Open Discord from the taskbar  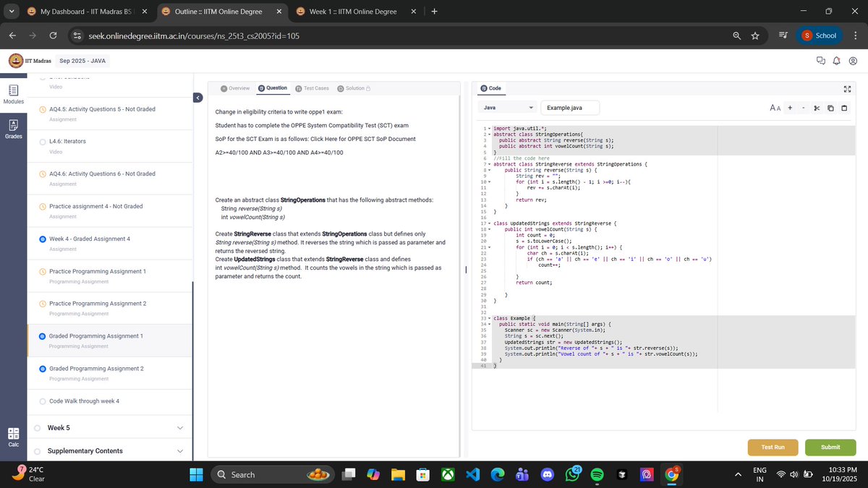548,474
